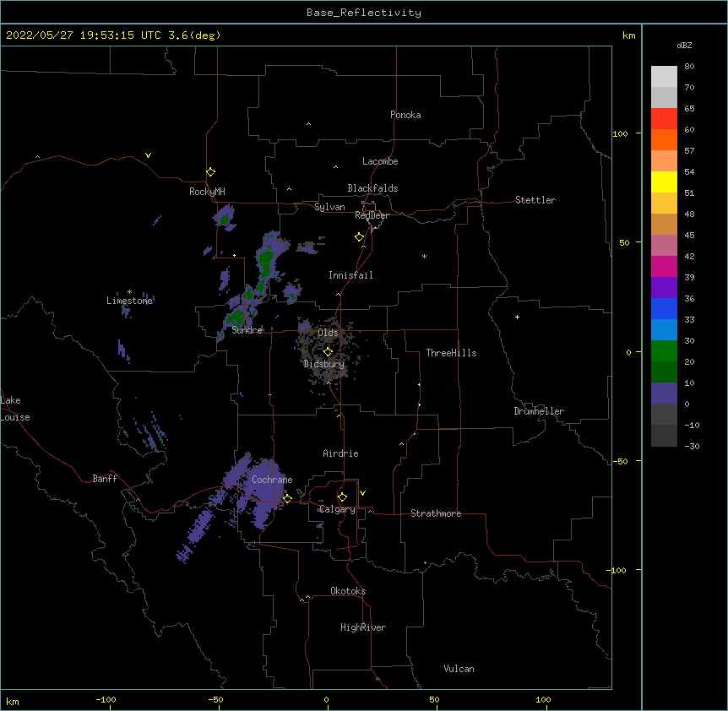Click the Banff label

[105, 479]
